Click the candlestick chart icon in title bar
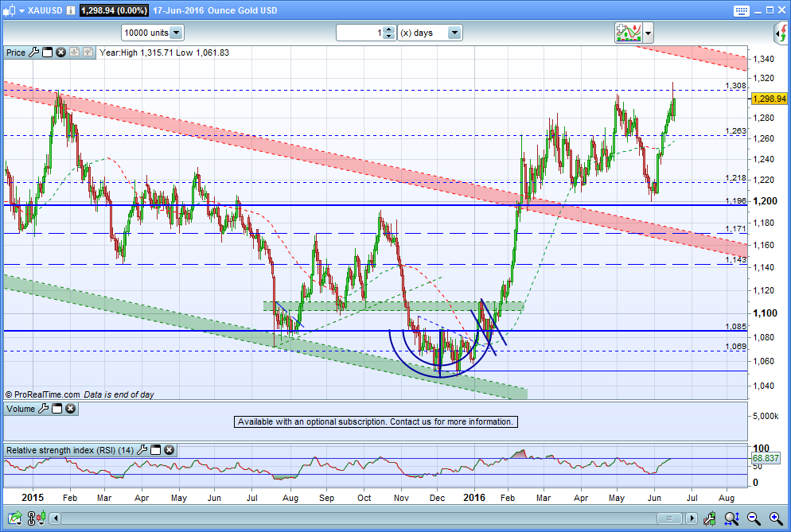This screenshot has height=532, width=791. (x=9, y=10)
